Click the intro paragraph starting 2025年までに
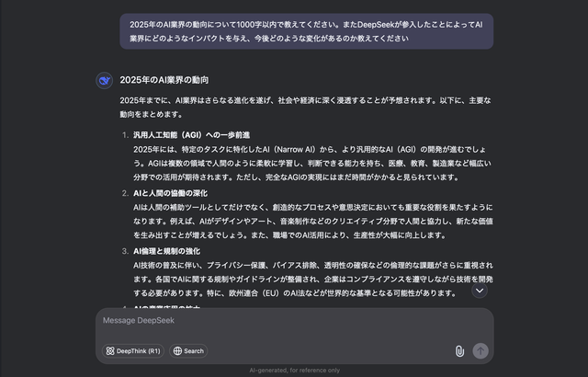Image resolution: width=588 pixels, height=377 pixels. click(x=305, y=108)
